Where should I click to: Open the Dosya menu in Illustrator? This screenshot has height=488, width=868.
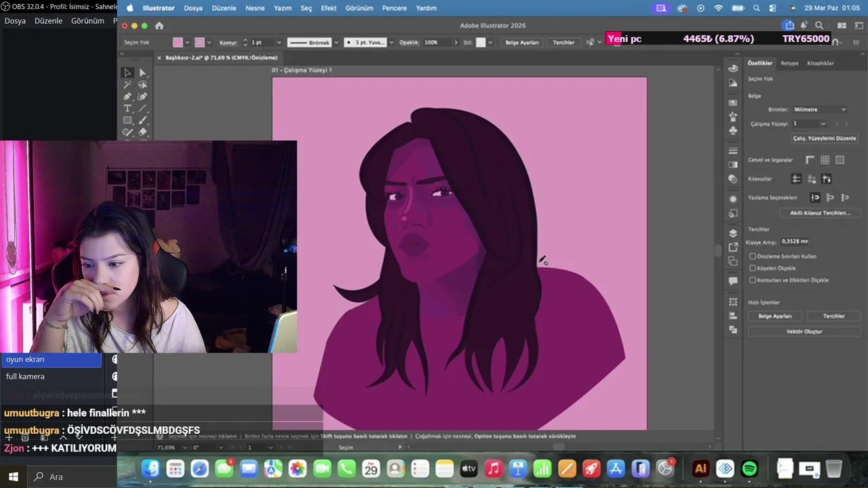[193, 8]
